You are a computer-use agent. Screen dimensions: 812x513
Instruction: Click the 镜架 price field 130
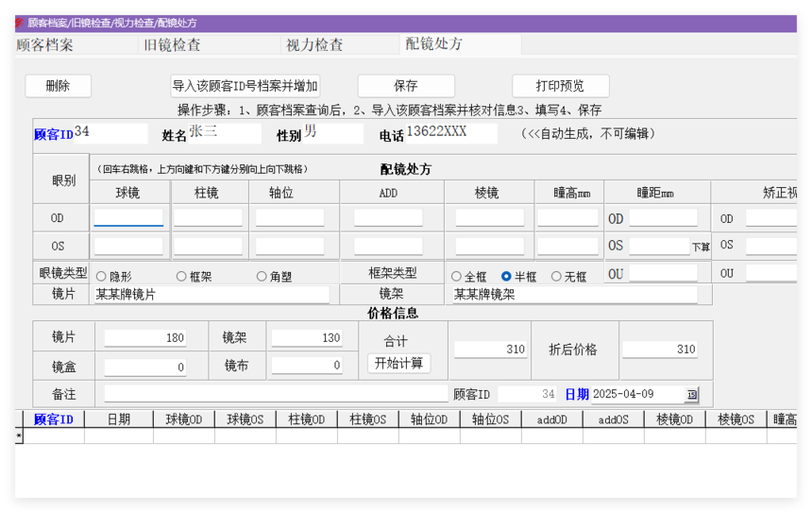point(307,338)
